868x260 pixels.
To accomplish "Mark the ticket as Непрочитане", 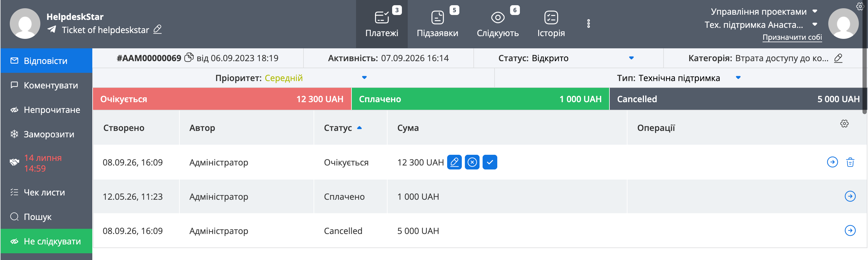I will coord(46,110).
